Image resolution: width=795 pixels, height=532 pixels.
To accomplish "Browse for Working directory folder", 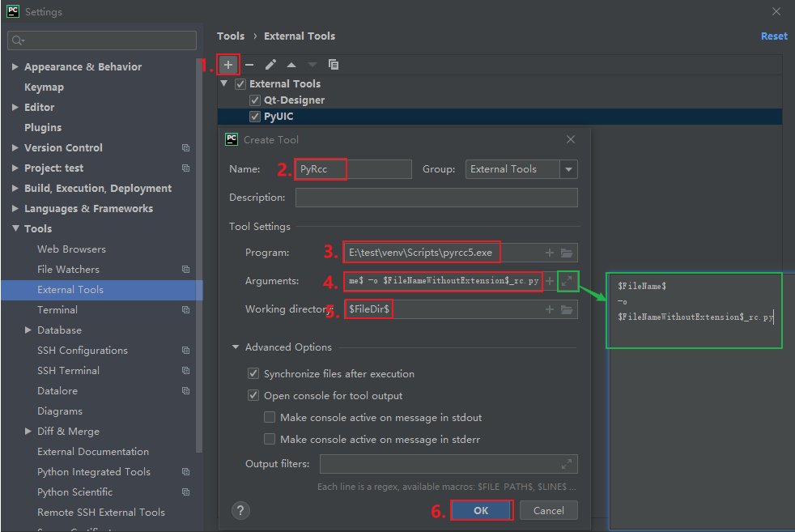I will (567, 309).
